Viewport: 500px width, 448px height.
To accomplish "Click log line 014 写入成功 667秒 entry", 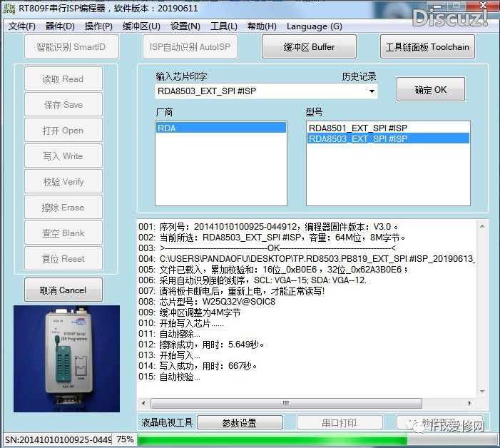I will [198, 366].
